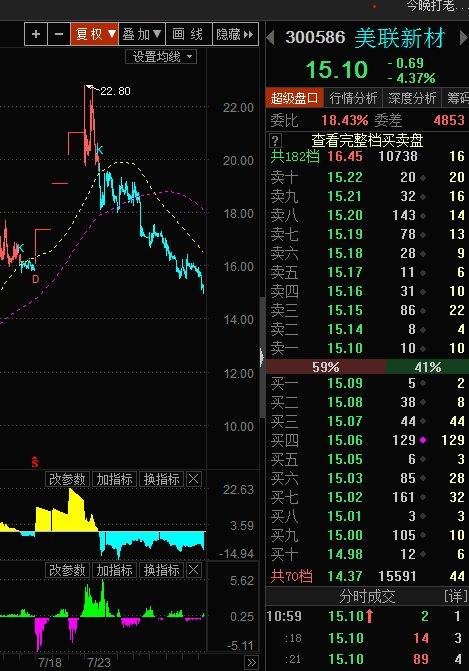469x671 pixels.
Task: Click the question mark help icon
Action: click(275, 140)
